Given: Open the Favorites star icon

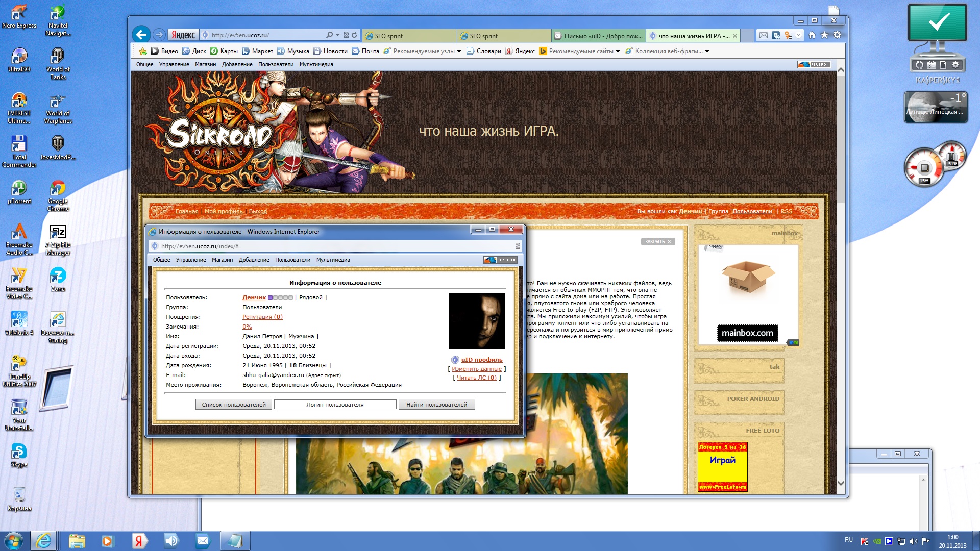Looking at the screenshot, I should pyautogui.click(x=824, y=35).
